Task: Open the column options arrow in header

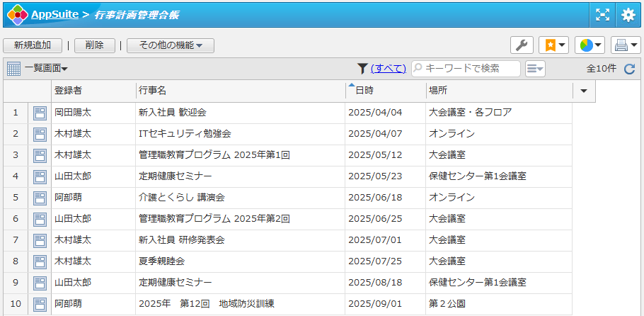Action: pyautogui.click(x=584, y=91)
